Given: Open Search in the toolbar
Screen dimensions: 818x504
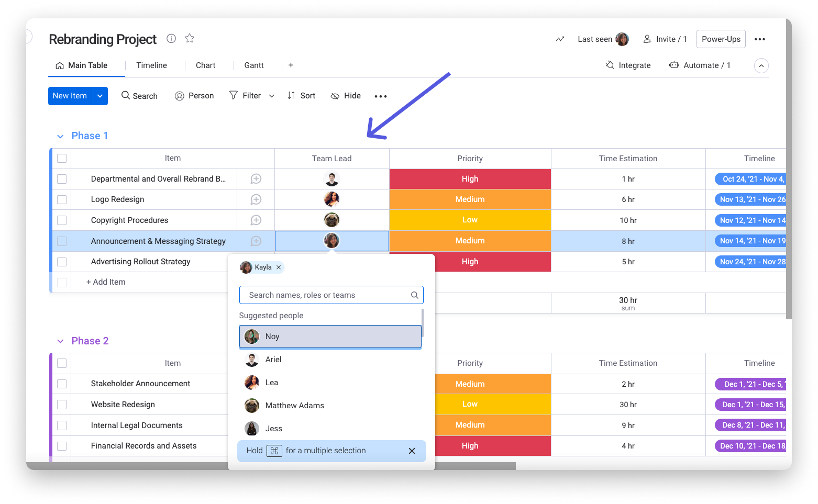Looking at the screenshot, I should point(139,96).
